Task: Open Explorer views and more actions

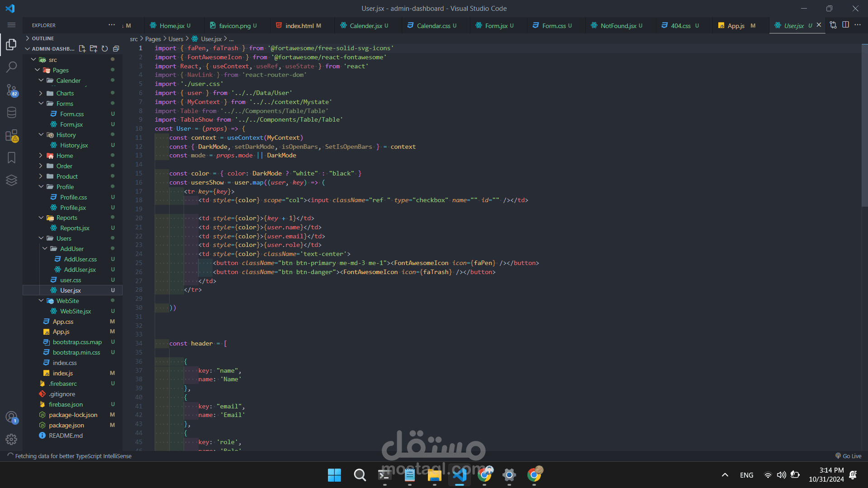Action: (x=112, y=25)
